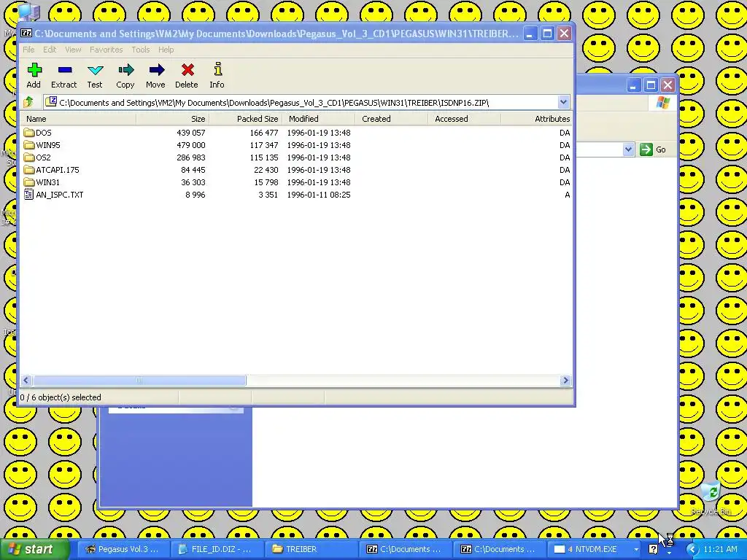
Task: Click the Go arrow in Explorer window
Action: 646,149
